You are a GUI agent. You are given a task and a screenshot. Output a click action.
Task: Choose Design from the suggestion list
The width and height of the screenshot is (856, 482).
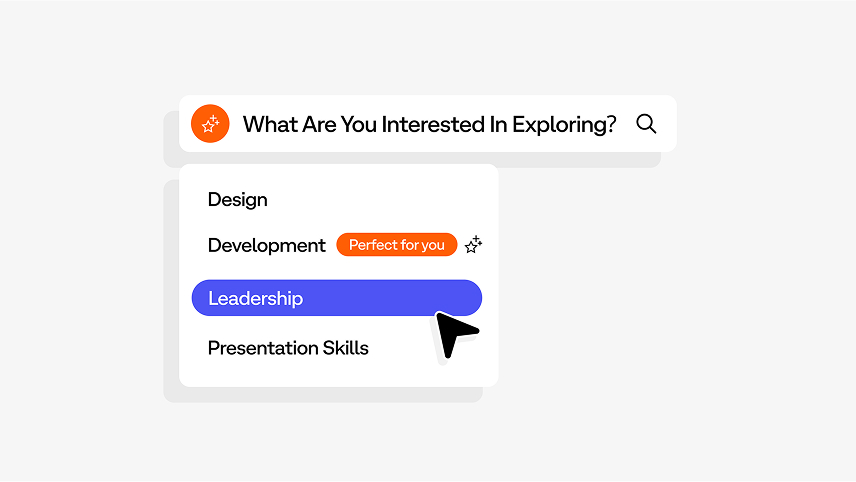pos(338,199)
